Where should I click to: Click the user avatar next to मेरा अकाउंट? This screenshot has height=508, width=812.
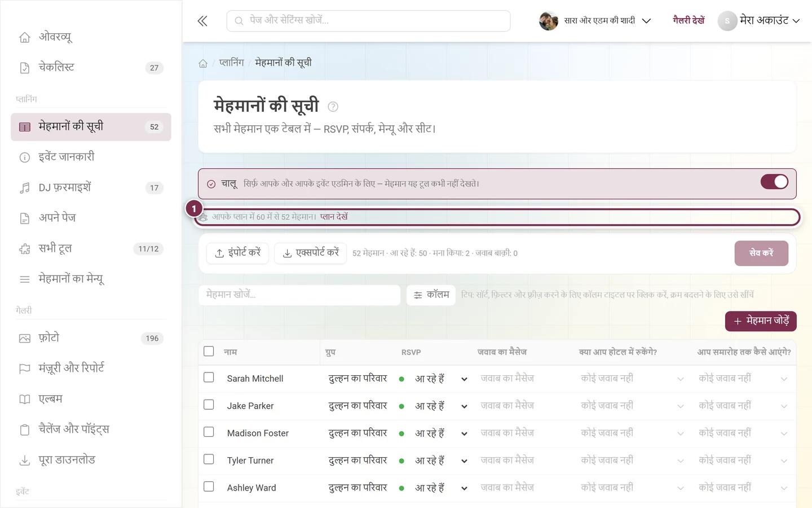(727, 21)
